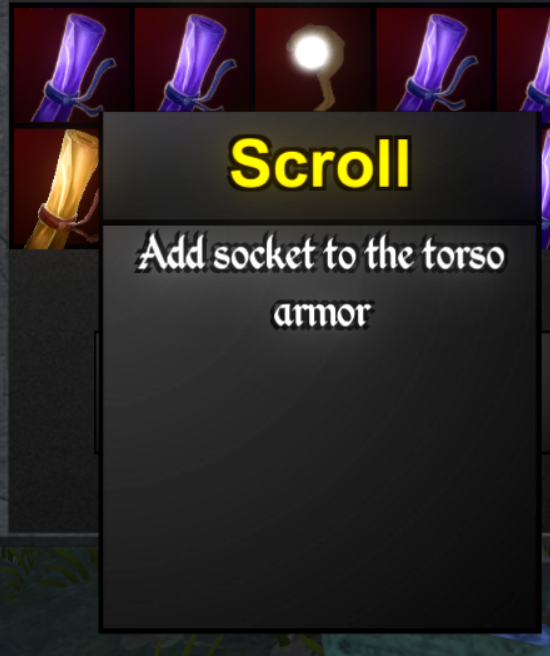Click the "Add socket to the torso" text line
The image size is (550, 656).
click(320, 253)
